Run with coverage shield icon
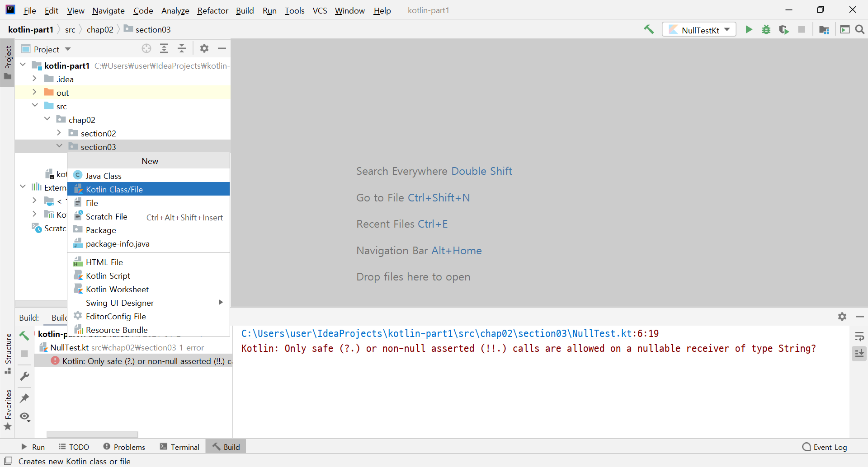The width and height of the screenshot is (868, 467). (784, 29)
